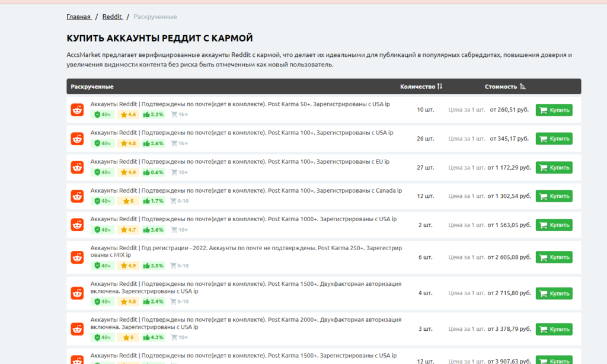Open Post Karma 50+ USA ip listing title
The height and width of the screenshot is (364, 607).
pos(240,104)
